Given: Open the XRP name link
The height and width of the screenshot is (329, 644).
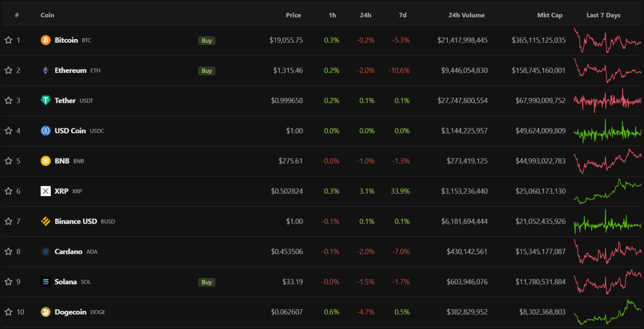Looking at the screenshot, I should (61, 191).
